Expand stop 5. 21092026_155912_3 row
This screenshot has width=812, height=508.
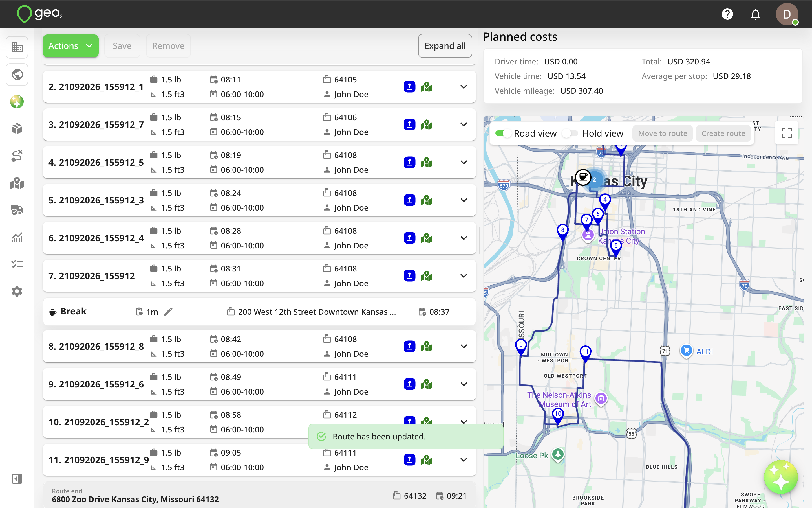464,200
